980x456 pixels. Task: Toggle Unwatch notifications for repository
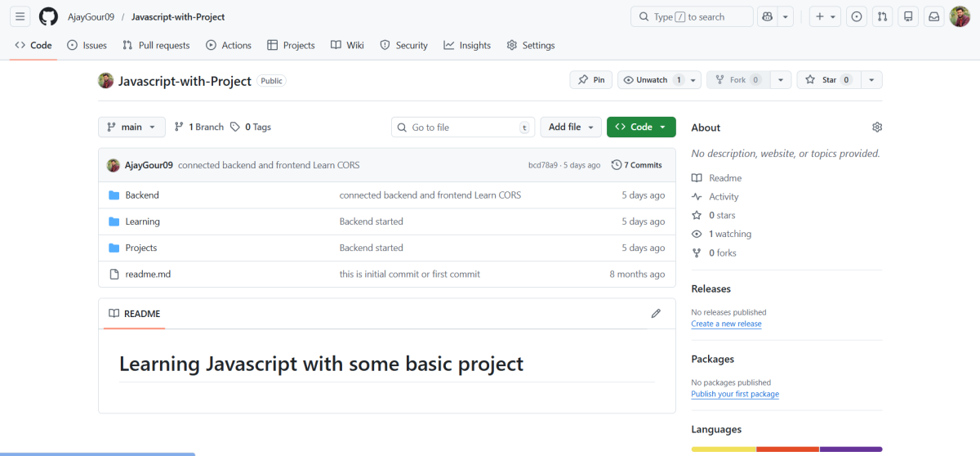click(x=651, y=80)
